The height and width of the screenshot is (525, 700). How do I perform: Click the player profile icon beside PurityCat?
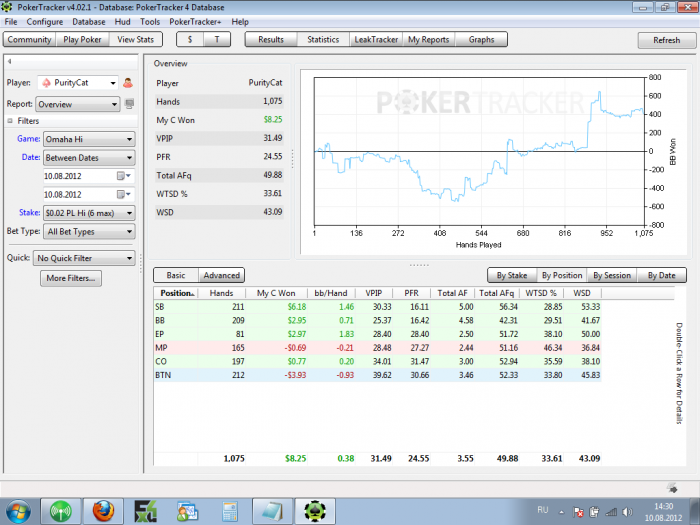pyautogui.click(x=128, y=83)
